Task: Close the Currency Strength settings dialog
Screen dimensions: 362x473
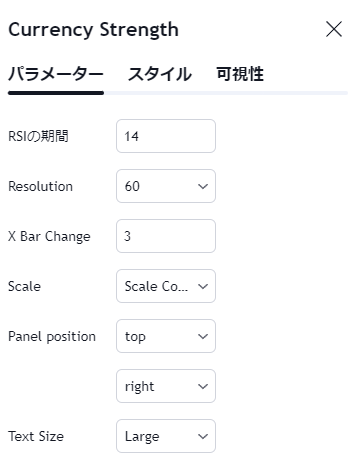Action: [334, 29]
